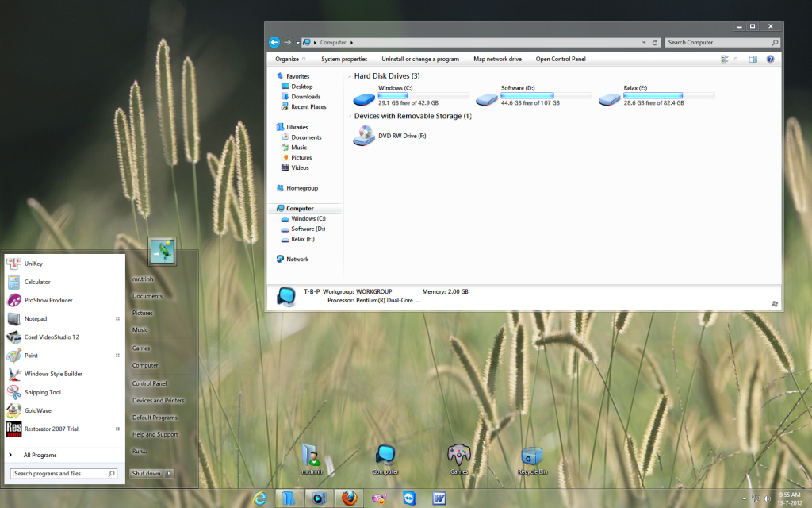Click the Recycle Bin desktop icon
Viewport: 812px width, 508px height.
point(532,459)
